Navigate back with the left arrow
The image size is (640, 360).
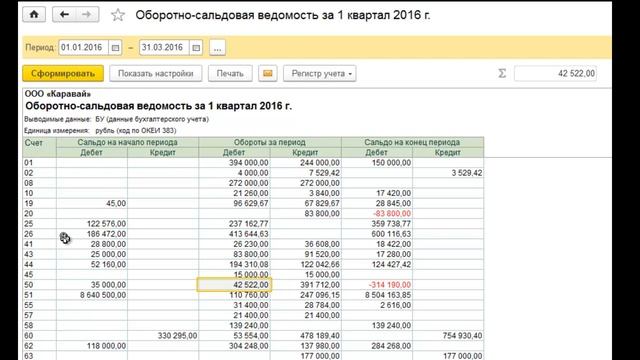64,14
